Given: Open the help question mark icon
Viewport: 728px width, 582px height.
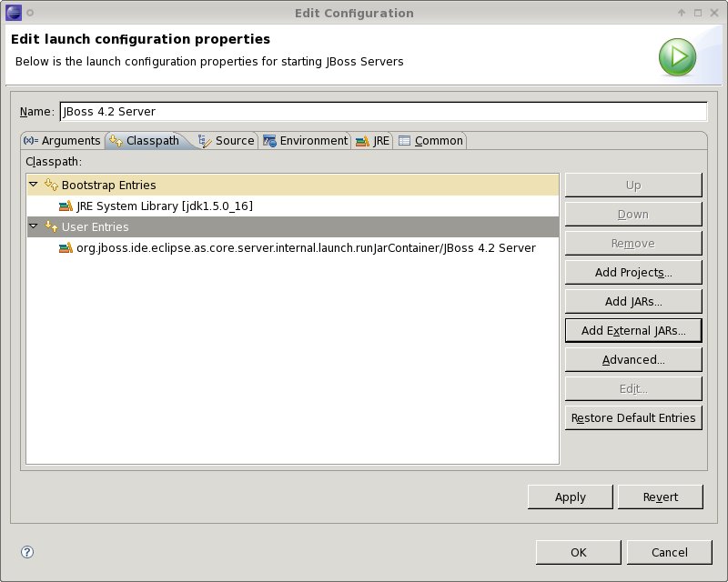Looking at the screenshot, I should (27, 552).
